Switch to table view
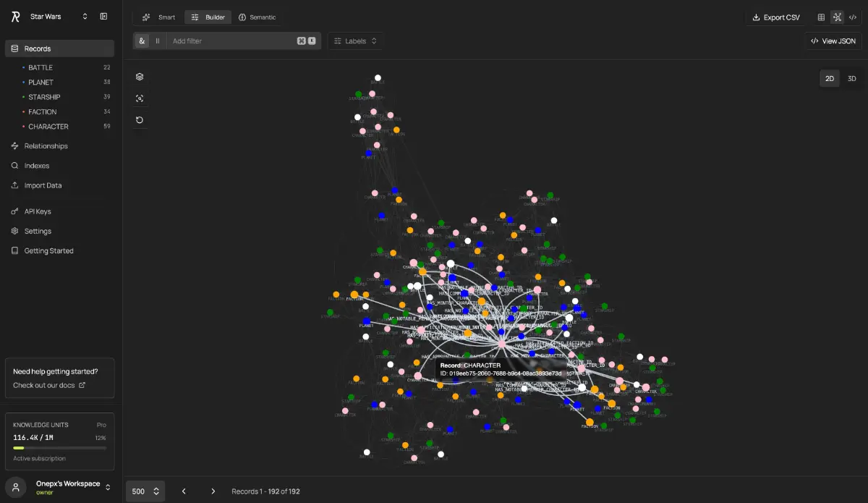 point(821,17)
